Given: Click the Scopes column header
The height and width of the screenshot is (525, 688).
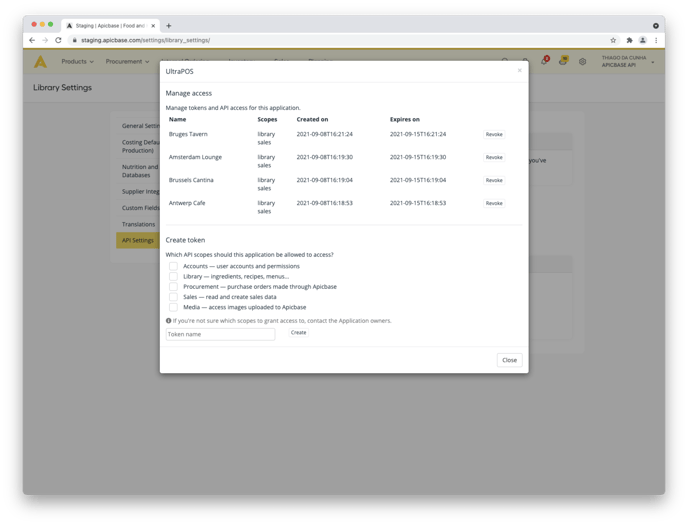Looking at the screenshot, I should coord(267,119).
